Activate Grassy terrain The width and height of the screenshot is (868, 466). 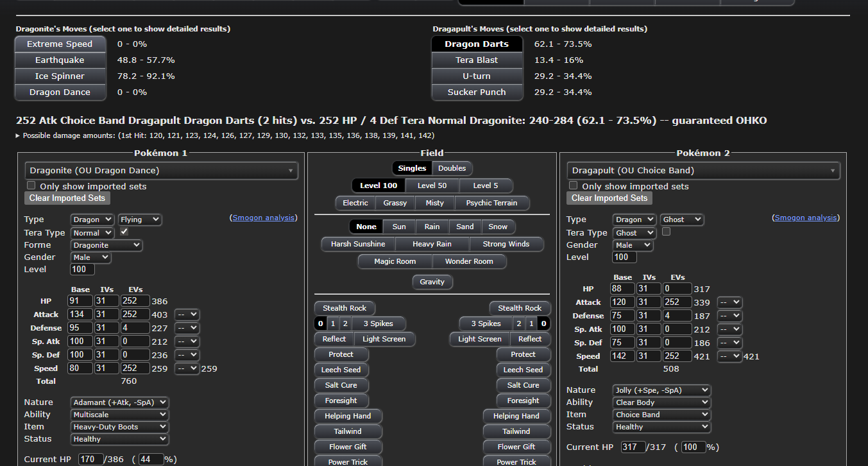[x=395, y=203]
